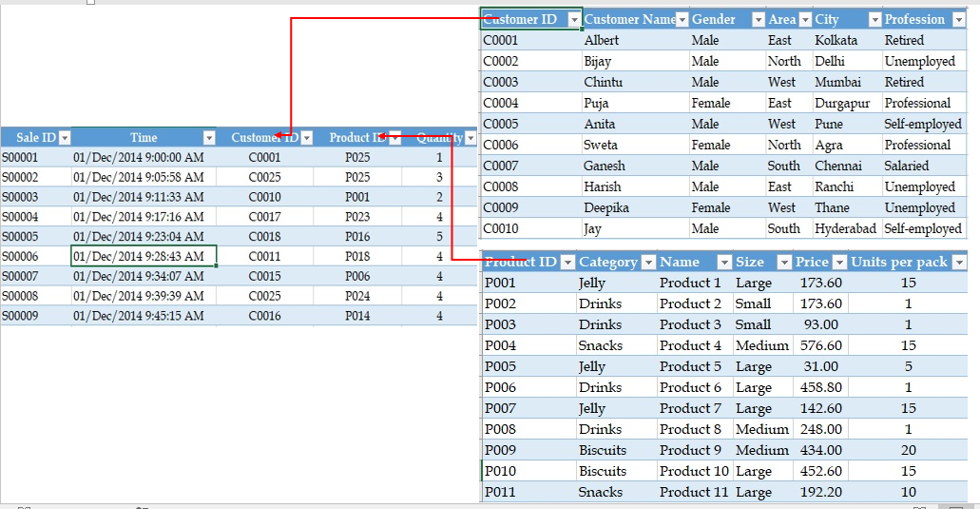Select cell containing customer name Albert
The height and width of the screenshot is (509, 980).
pos(635,40)
